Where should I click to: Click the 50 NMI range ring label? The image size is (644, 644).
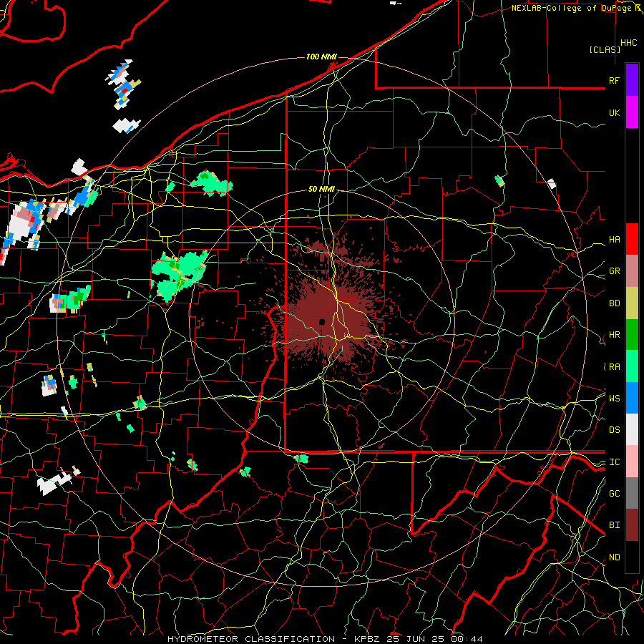[321, 190]
